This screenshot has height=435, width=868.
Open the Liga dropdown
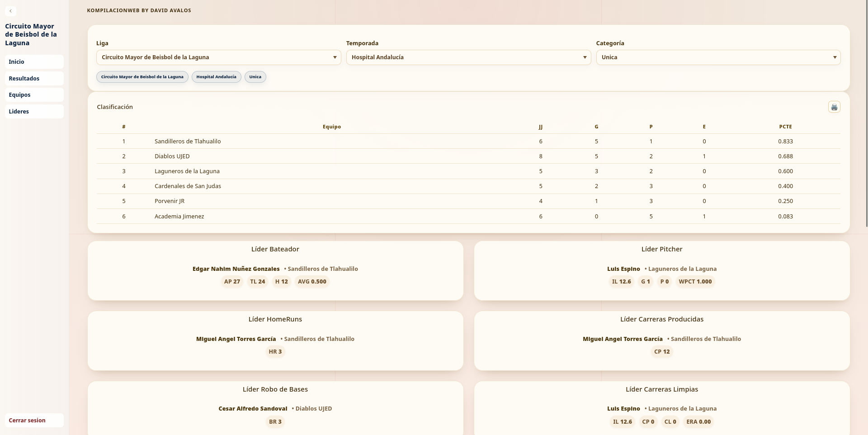[218, 57]
